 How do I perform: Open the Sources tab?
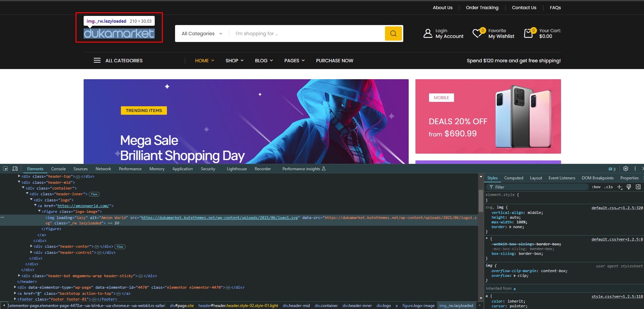(x=81, y=169)
